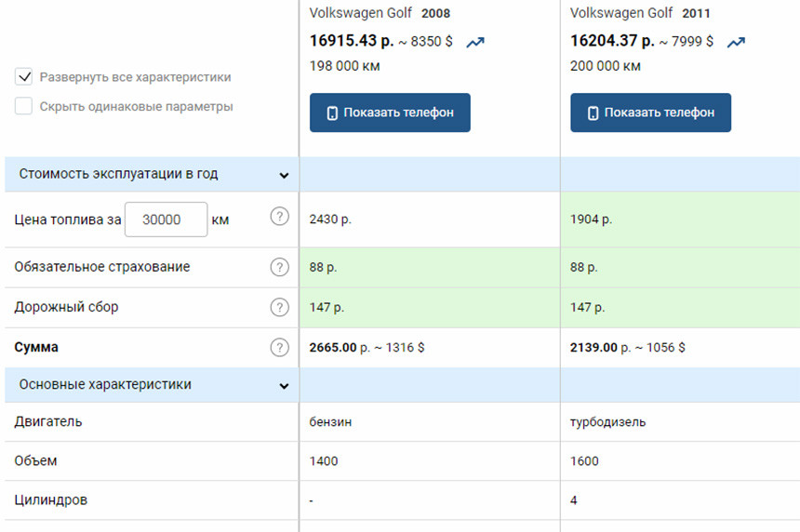This screenshot has width=800, height=532.
Task: Click volume value 1600
Action: [584, 461]
